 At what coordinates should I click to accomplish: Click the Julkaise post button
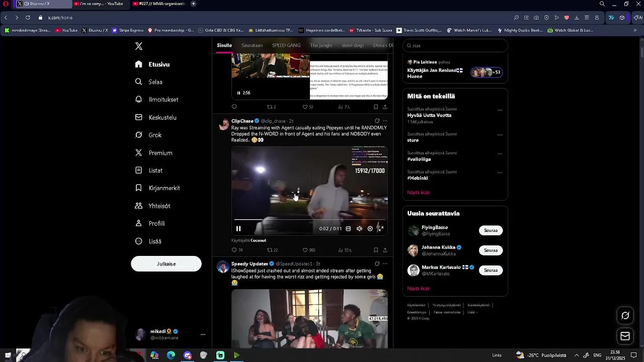click(x=166, y=264)
